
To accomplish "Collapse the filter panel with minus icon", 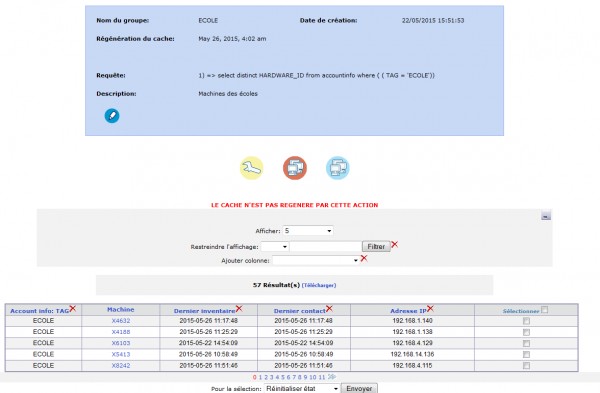I will (546, 216).
